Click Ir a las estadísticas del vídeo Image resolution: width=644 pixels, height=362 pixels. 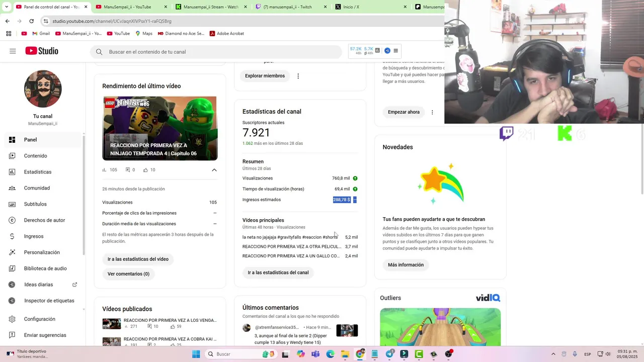pyautogui.click(x=138, y=259)
